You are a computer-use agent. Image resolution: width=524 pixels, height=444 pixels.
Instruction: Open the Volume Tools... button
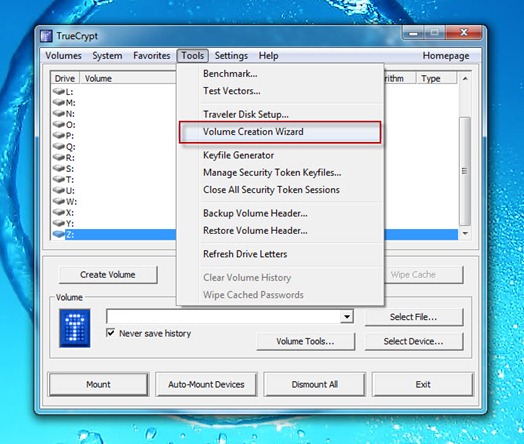305,341
